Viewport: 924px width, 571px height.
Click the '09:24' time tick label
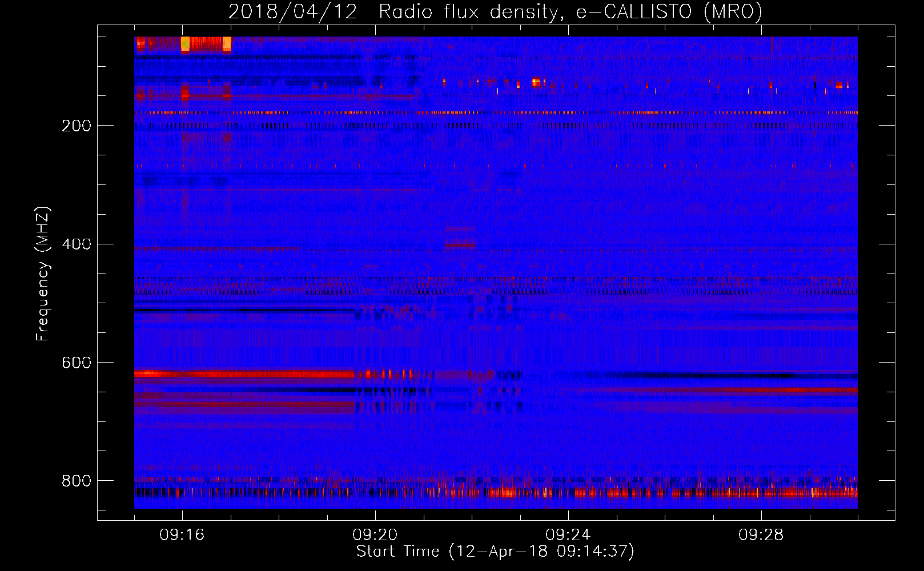point(568,535)
